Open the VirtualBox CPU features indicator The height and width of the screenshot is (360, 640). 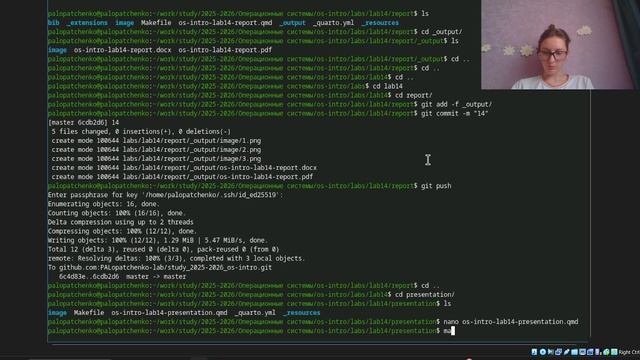click(x=598, y=352)
